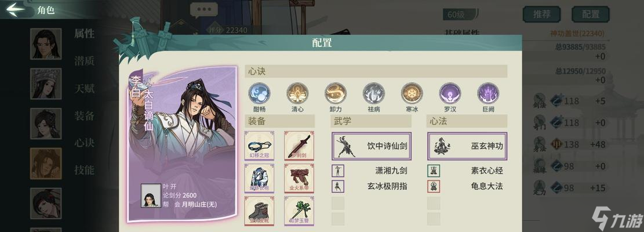Open the green jade hairpin equipment slot
Viewport: 644px width, 232px height.
click(299, 211)
